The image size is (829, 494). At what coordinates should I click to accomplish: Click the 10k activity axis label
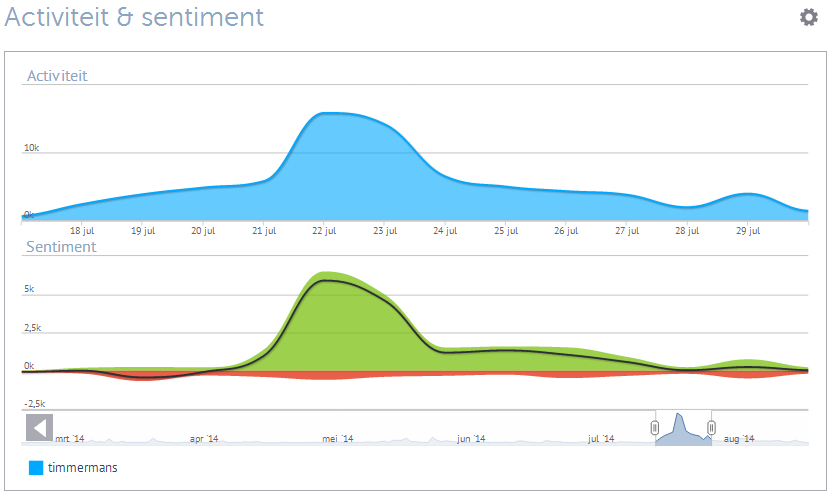coord(31,148)
